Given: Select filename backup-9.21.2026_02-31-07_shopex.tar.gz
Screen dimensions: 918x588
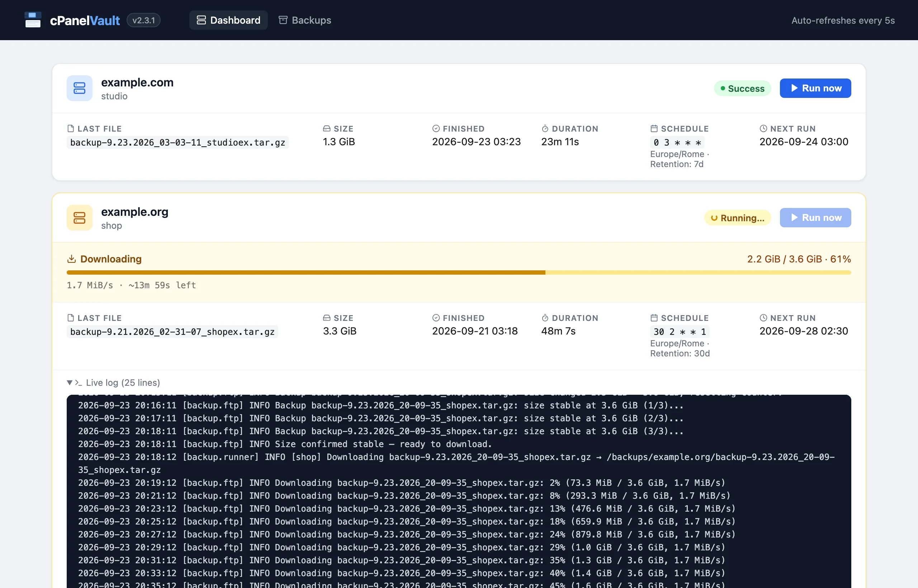Looking at the screenshot, I should click(x=172, y=332).
